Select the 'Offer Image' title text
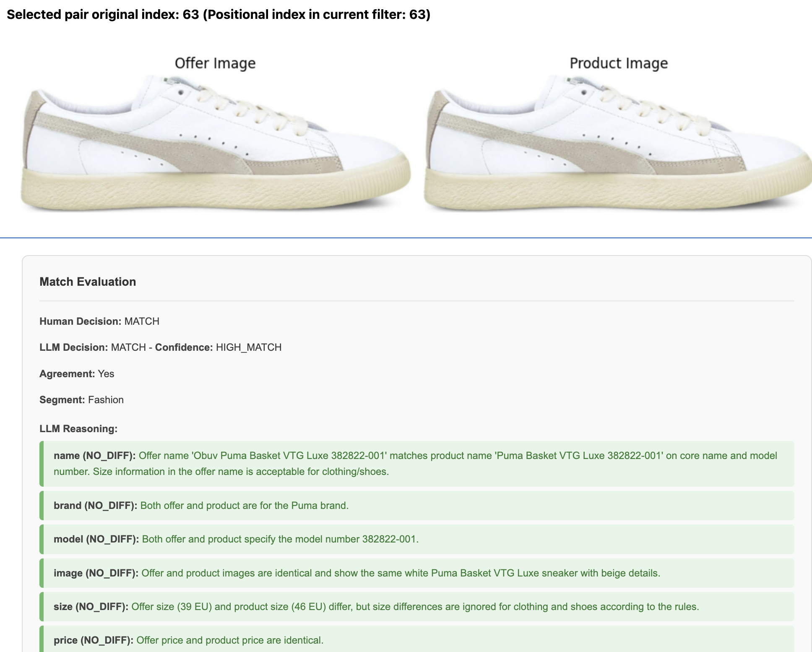812x652 pixels. click(215, 63)
